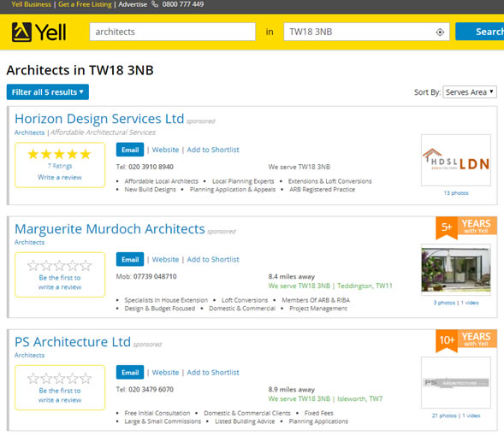The width and height of the screenshot is (504, 436).
Task: Click 8.9 miles away text
Action: (x=292, y=390)
